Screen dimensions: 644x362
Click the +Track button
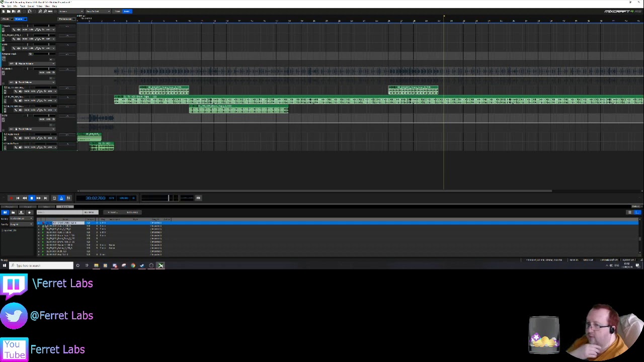[x=7, y=19]
